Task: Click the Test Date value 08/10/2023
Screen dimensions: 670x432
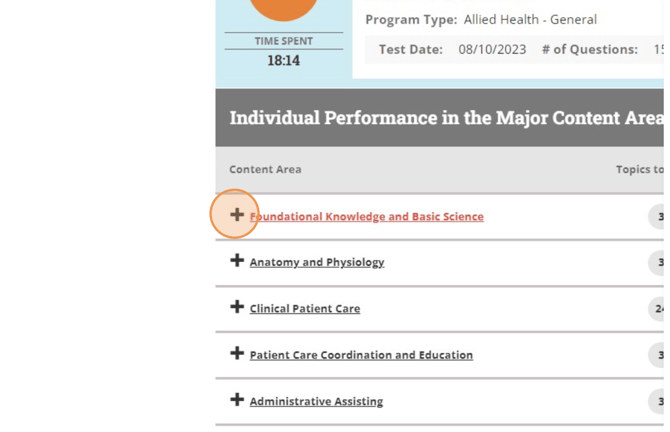Action: coord(491,49)
